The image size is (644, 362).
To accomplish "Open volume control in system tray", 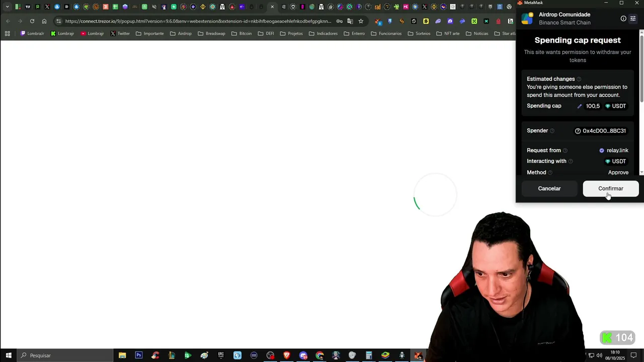I will [599, 355].
